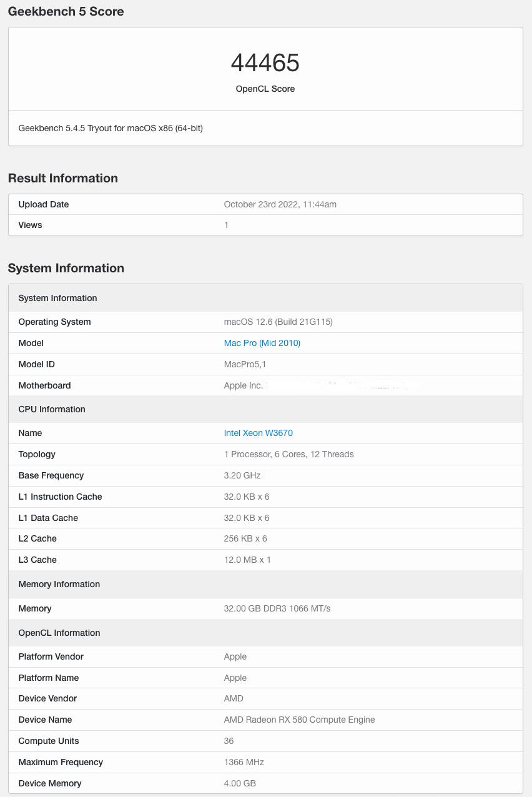Select the Compute Units value 36

(229, 741)
